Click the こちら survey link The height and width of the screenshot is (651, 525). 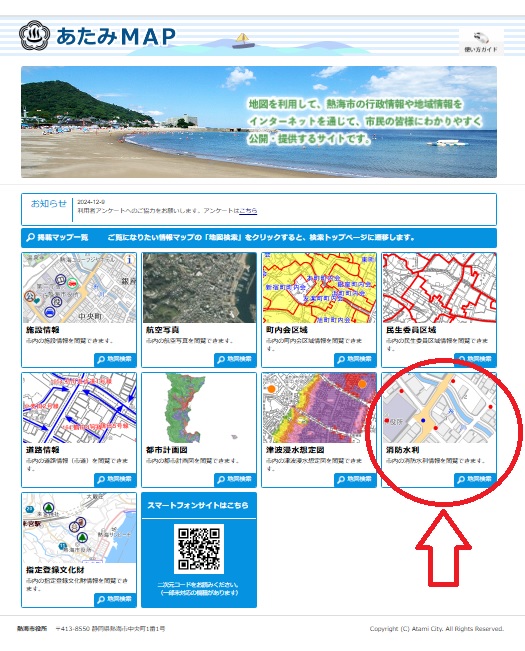coord(248,211)
